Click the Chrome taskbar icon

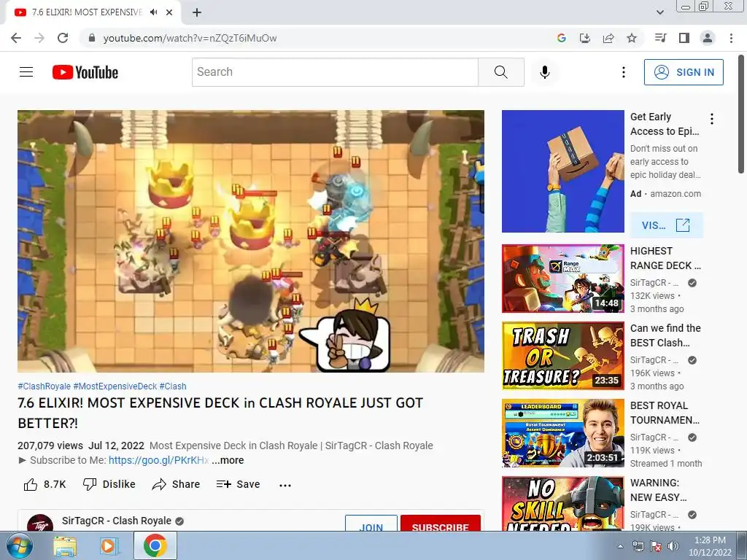(x=155, y=545)
